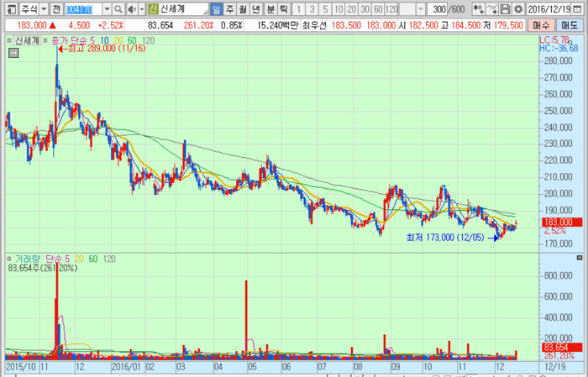Select the 분 minute chart tab
This screenshot has height=377, width=588.
point(270,9)
